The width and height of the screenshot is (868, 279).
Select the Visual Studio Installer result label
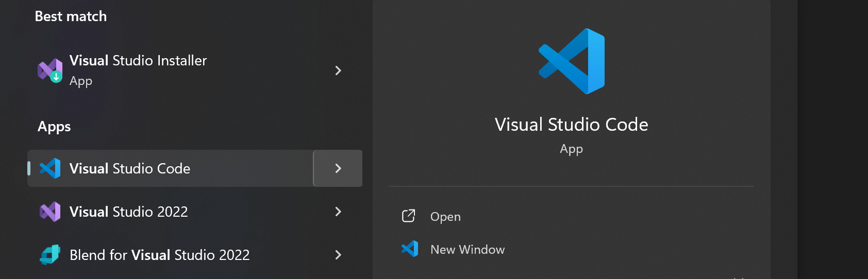click(138, 61)
